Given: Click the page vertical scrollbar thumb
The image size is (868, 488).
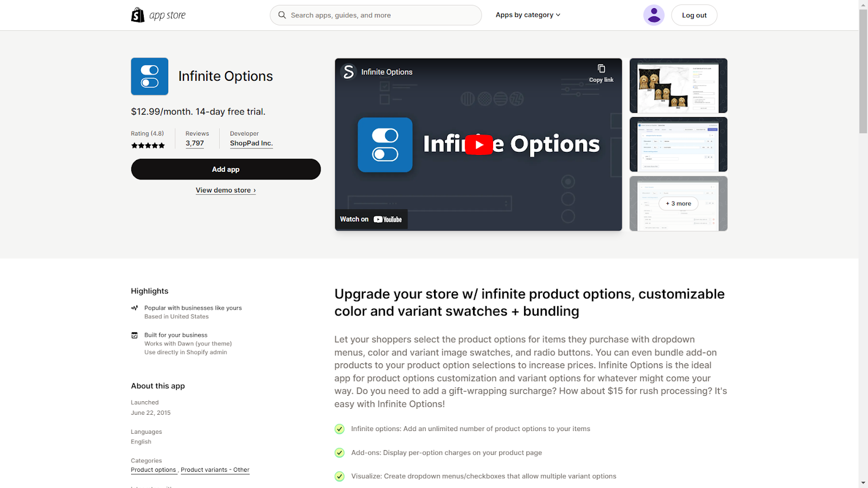Looking at the screenshot, I should (x=863, y=70).
